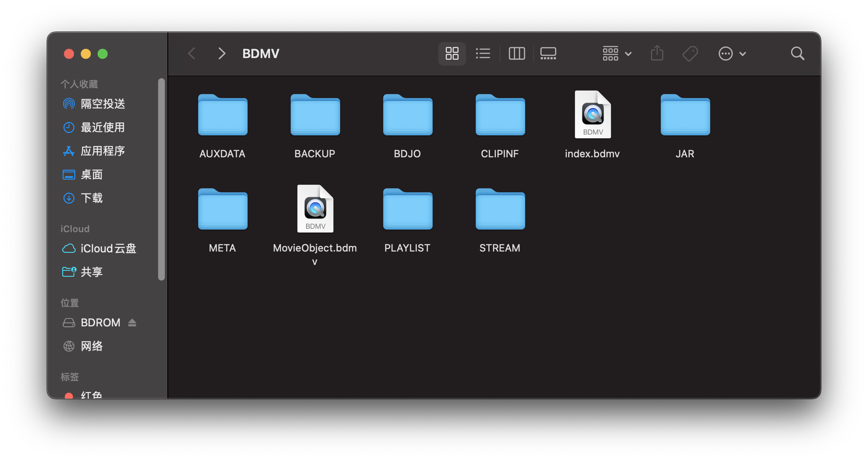The width and height of the screenshot is (868, 461).
Task: Select 应用程序 in sidebar
Action: [103, 151]
